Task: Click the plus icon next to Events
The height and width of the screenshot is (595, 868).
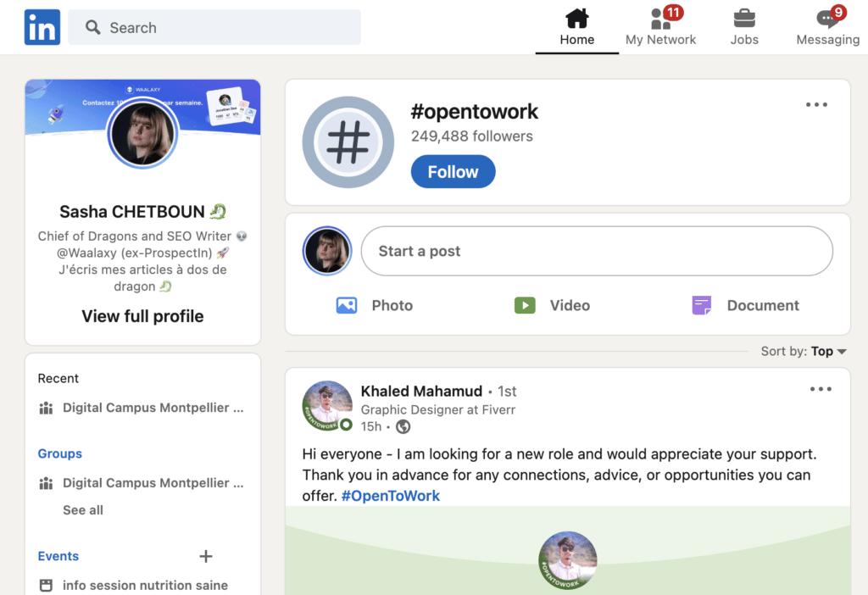Action: pyautogui.click(x=205, y=556)
